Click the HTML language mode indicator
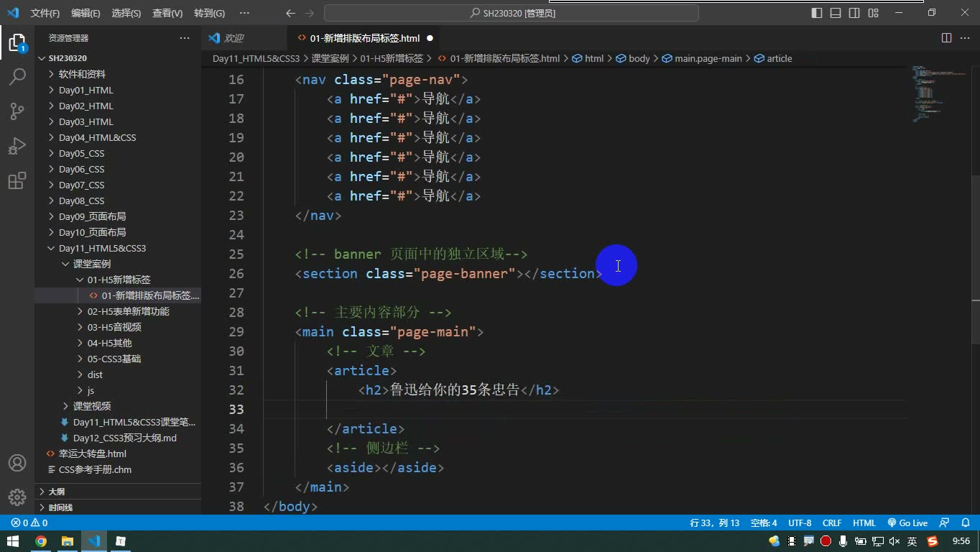The height and width of the screenshot is (552, 980). (x=864, y=523)
